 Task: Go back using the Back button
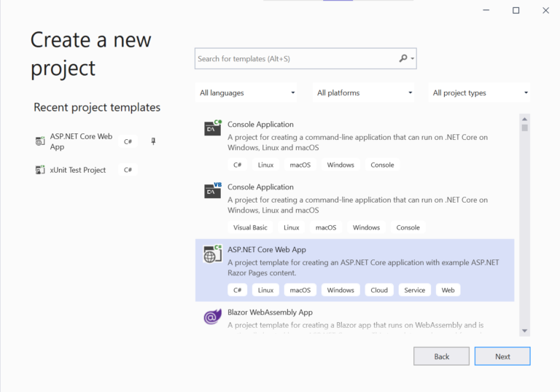pos(441,356)
